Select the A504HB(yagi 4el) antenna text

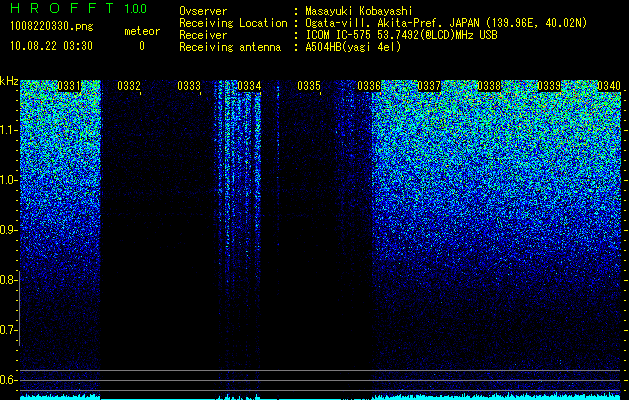(x=353, y=47)
